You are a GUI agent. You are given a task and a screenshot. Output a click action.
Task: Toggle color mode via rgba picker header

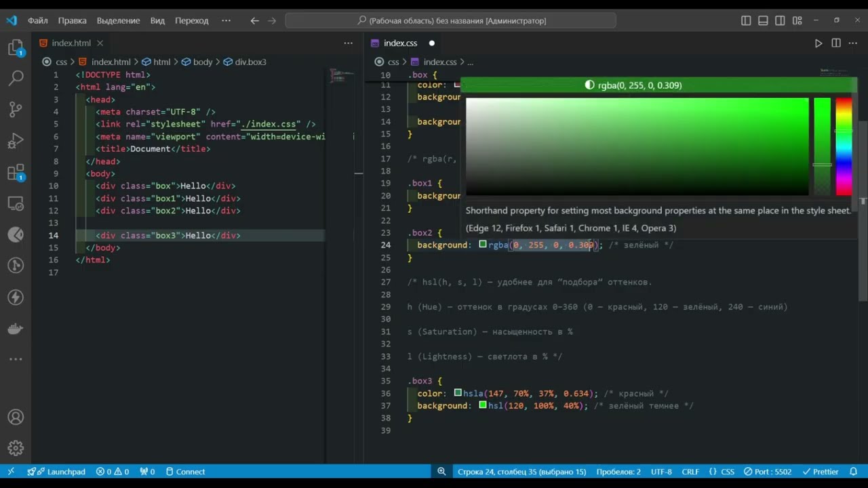[633, 85]
